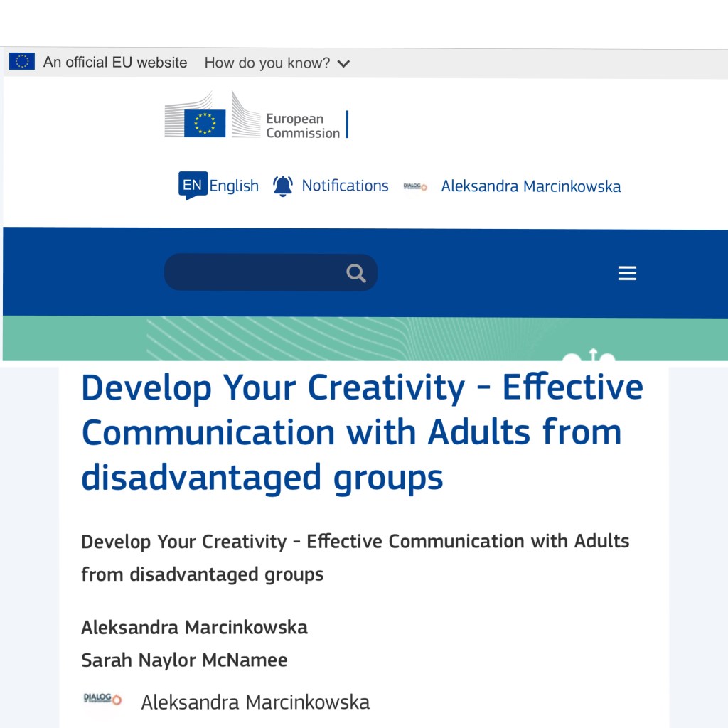Select Aleksandra Marcinkowska above Sarah Naylor McNamee
Image resolution: width=728 pixels, height=728 pixels.
[x=194, y=628]
